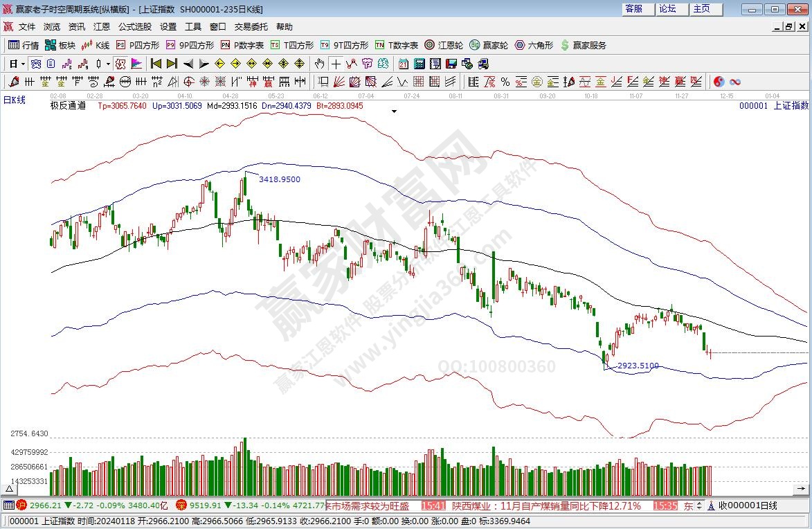Open 赢家服务 with the dollar icon
The image size is (812, 529).
coord(583,45)
